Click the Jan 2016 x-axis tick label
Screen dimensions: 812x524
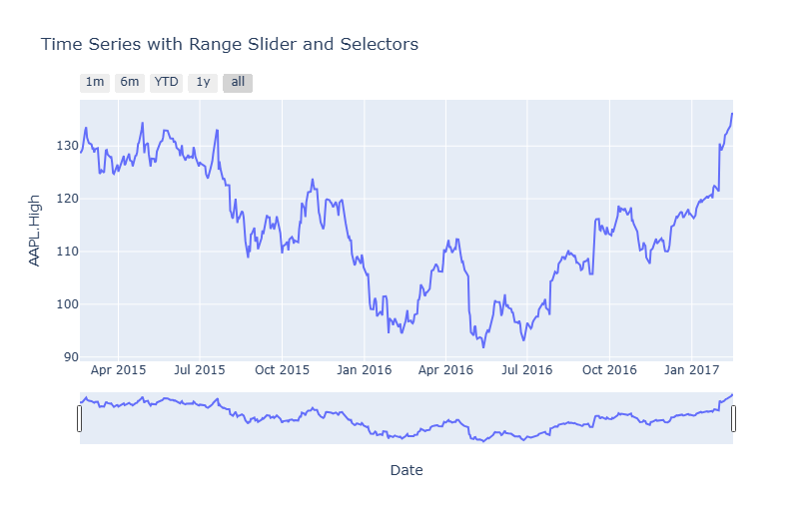click(x=364, y=370)
